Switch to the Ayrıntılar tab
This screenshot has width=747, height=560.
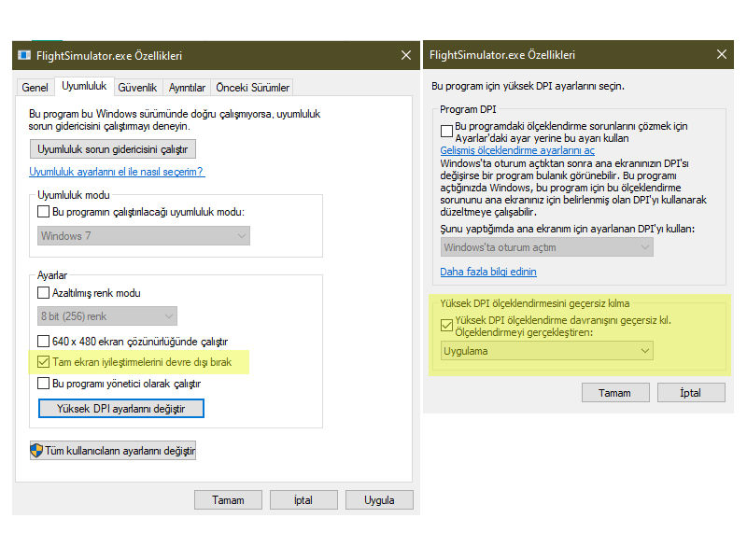187,88
